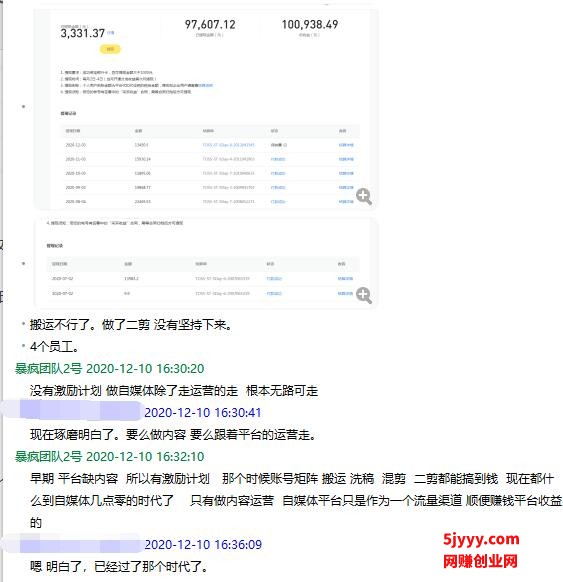Open the second withdrawal records screenshot
This screenshot has width=563, height=582.
(206, 263)
